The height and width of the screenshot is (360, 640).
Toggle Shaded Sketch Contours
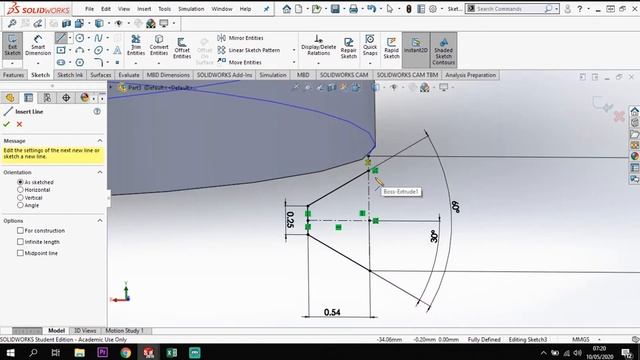[443, 50]
